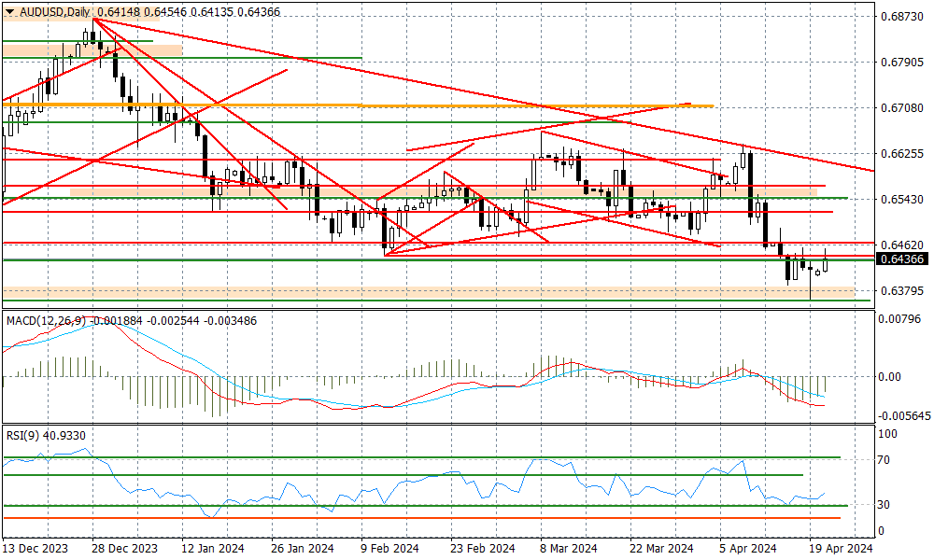Click the RSI 70 level scale label
The height and width of the screenshot is (560, 934).
pos(884,459)
